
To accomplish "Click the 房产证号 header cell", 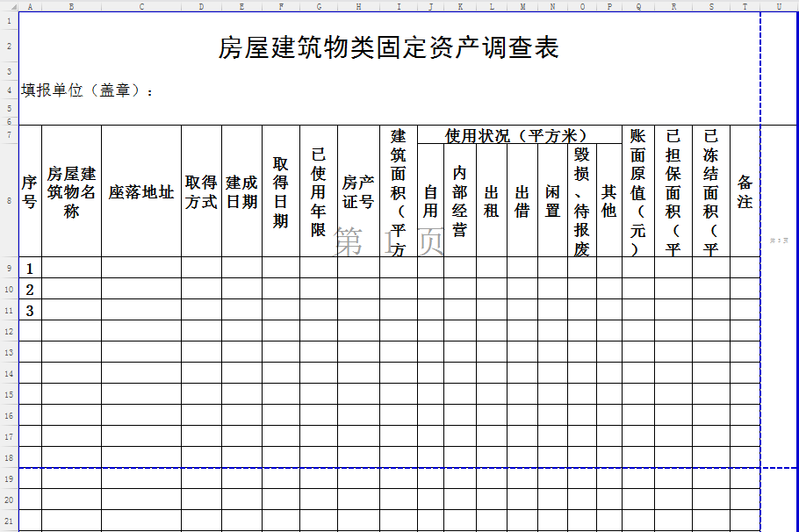I will pos(358,191).
